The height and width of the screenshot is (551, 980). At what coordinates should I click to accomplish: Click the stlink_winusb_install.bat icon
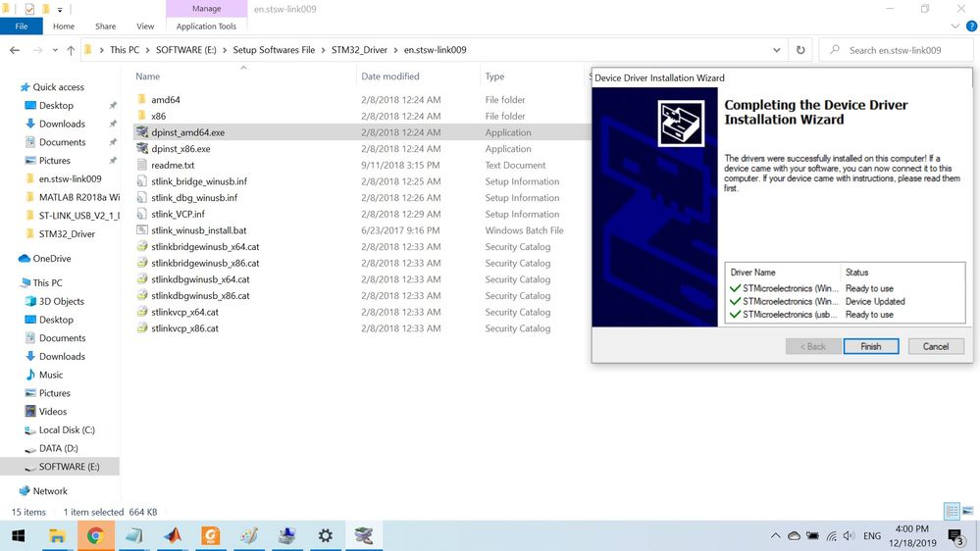pyautogui.click(x=142, y=229)
